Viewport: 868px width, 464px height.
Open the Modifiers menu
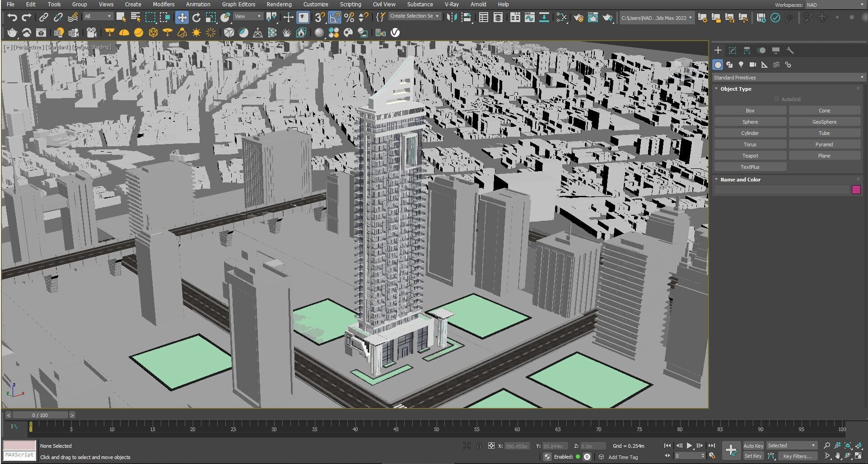click(163, 5)
